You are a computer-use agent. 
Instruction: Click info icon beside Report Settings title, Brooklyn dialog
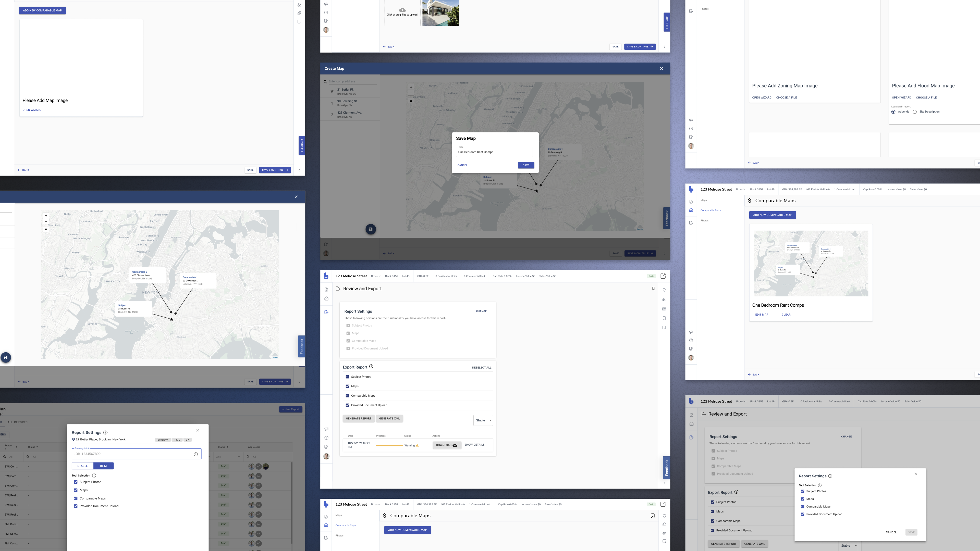click(x=105, y=432)
